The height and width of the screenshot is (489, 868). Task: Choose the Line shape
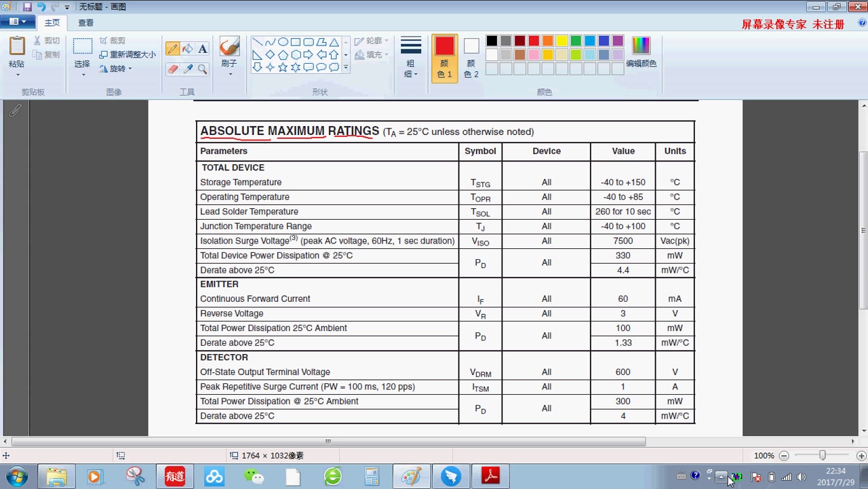tap(257, 42)
